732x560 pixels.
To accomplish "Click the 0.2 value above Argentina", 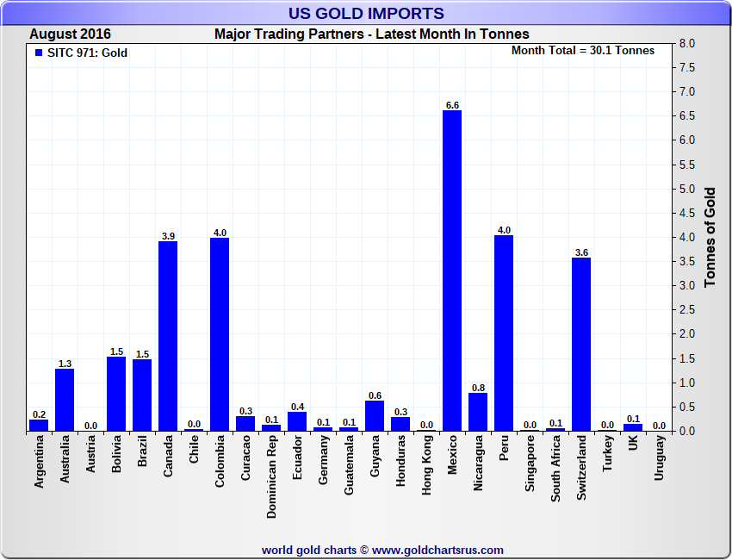I will pyautogui.click(x=40, y=414).
